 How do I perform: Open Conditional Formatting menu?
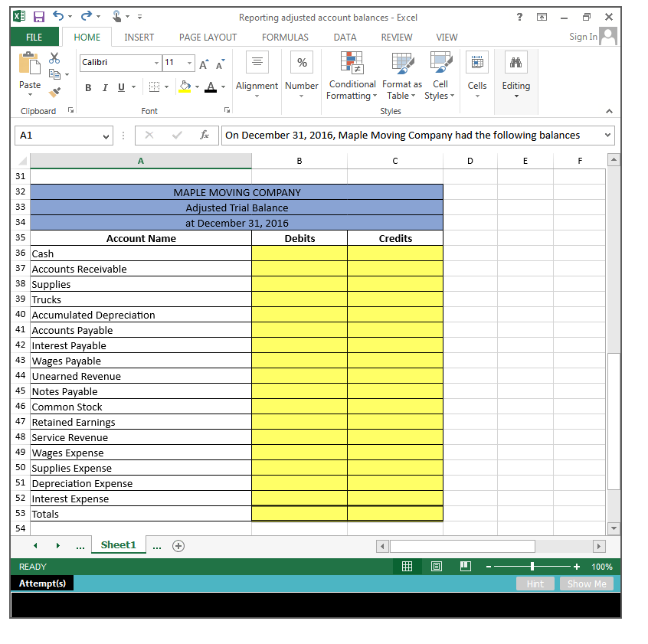tap(352, 76)
